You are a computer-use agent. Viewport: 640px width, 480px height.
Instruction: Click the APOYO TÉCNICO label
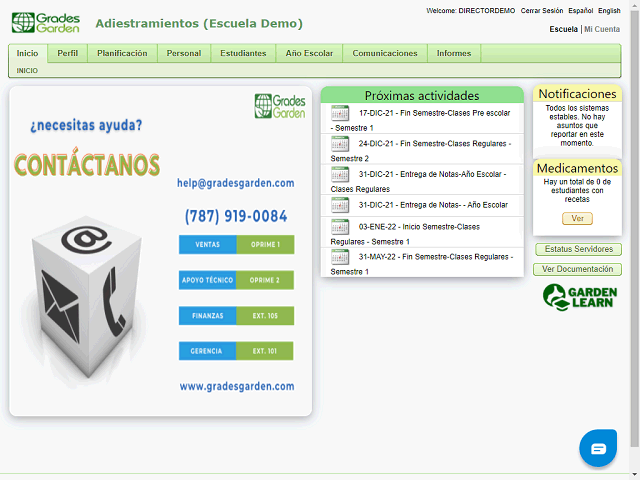[x=207, y=280]
